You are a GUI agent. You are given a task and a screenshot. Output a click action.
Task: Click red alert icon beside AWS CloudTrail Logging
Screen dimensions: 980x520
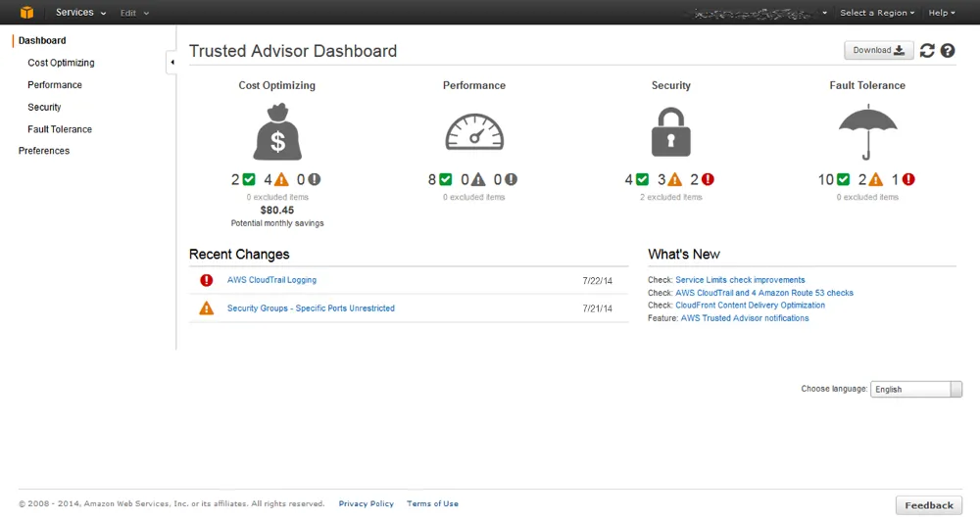(x=207, y=280)
